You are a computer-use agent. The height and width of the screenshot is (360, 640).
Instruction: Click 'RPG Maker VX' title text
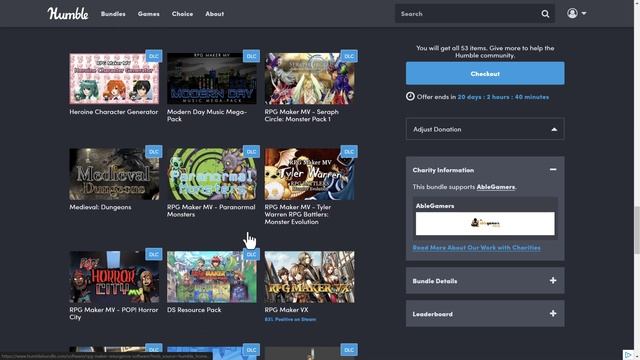tap(287, 310)
